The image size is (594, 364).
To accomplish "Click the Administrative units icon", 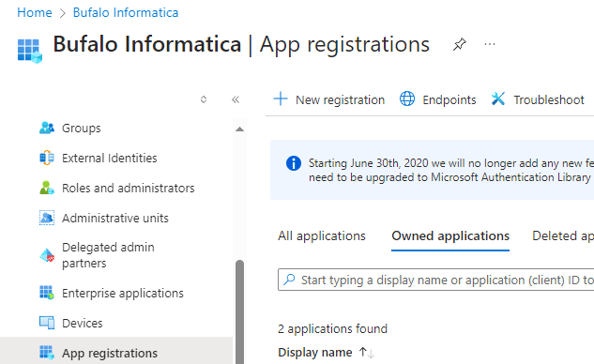I will (x=47, y=218).
